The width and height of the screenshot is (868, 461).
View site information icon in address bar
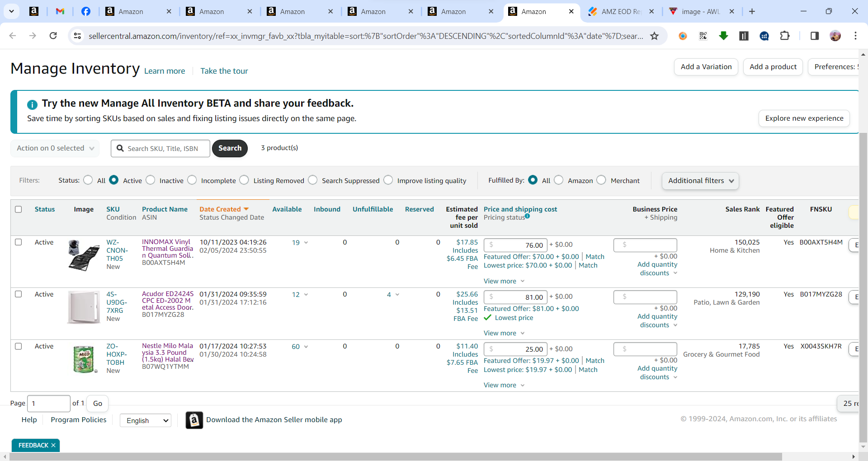click(77, 36)
